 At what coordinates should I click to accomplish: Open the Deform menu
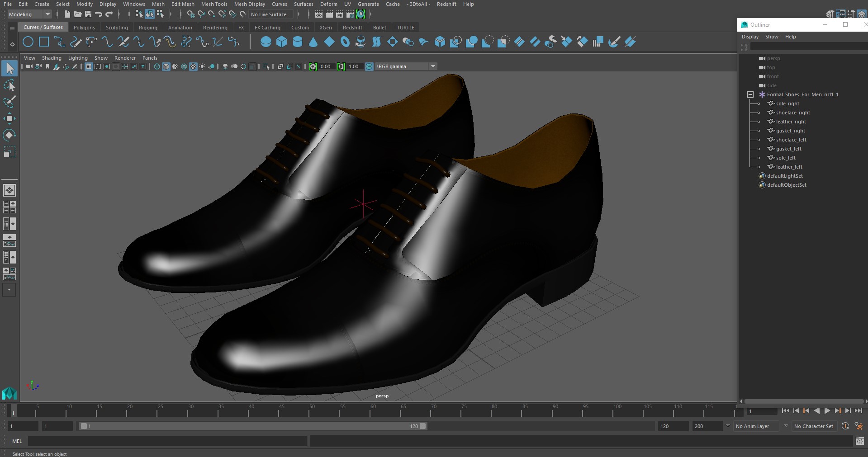[x=328, y=4]
